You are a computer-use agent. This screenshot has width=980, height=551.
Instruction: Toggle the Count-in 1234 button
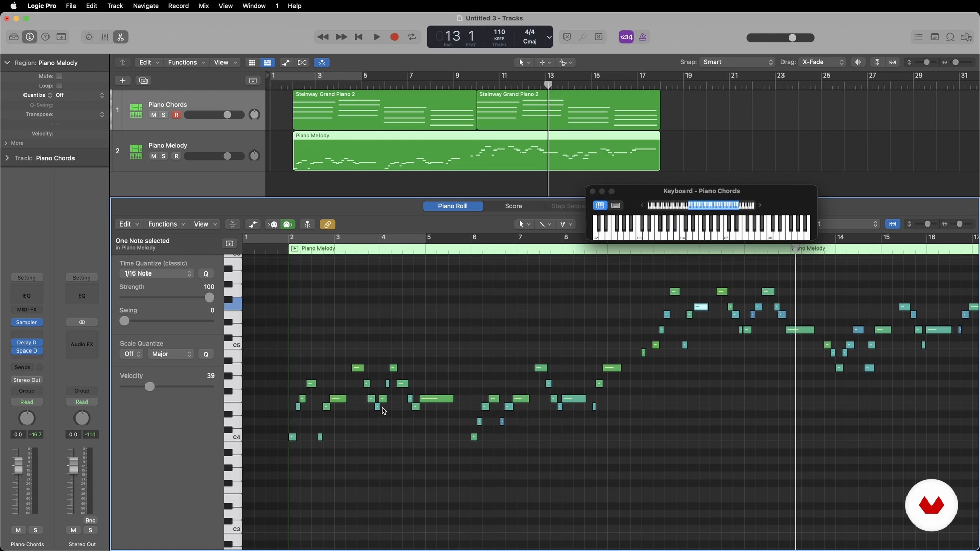(x=626, y=37)
